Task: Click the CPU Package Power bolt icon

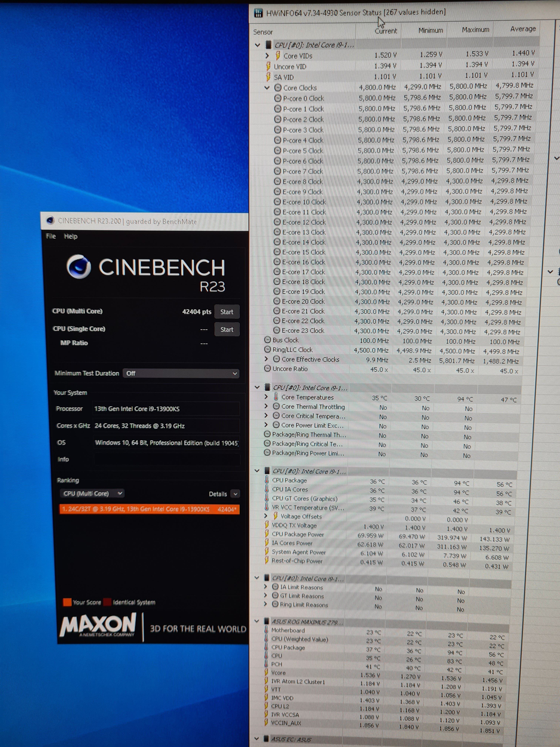Action: (x=267, y=534)
